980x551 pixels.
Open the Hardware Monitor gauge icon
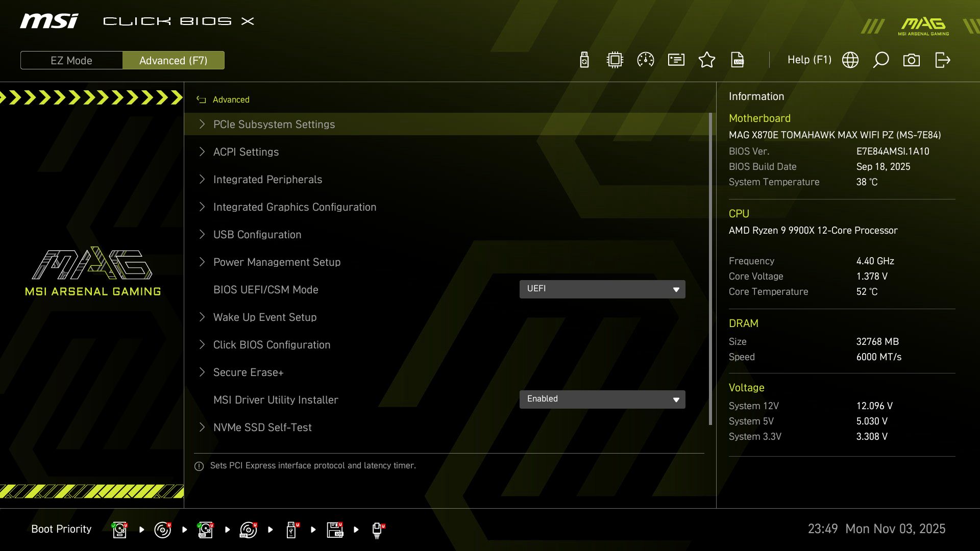(646, 60)
